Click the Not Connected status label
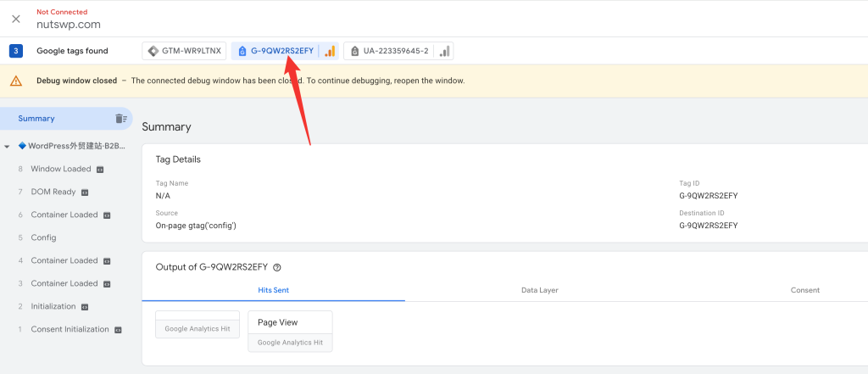Screen dimensions: 868x374 coord(62,12)
